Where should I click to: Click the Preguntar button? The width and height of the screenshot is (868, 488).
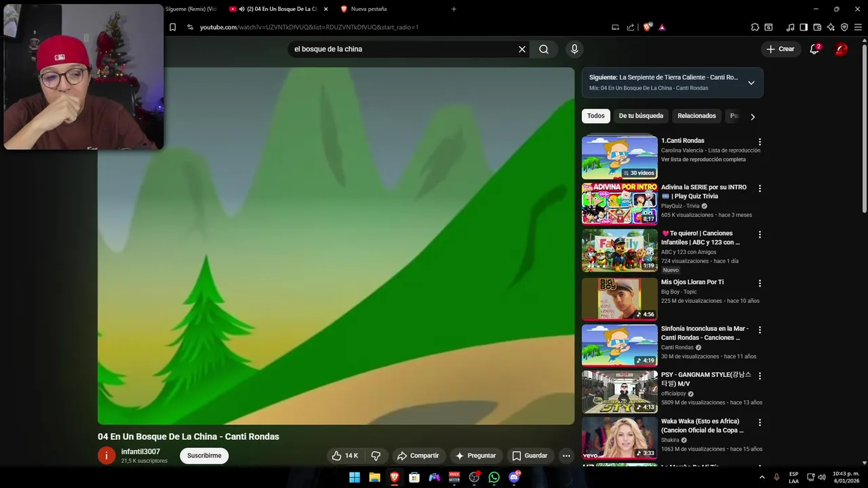point(475,455)
